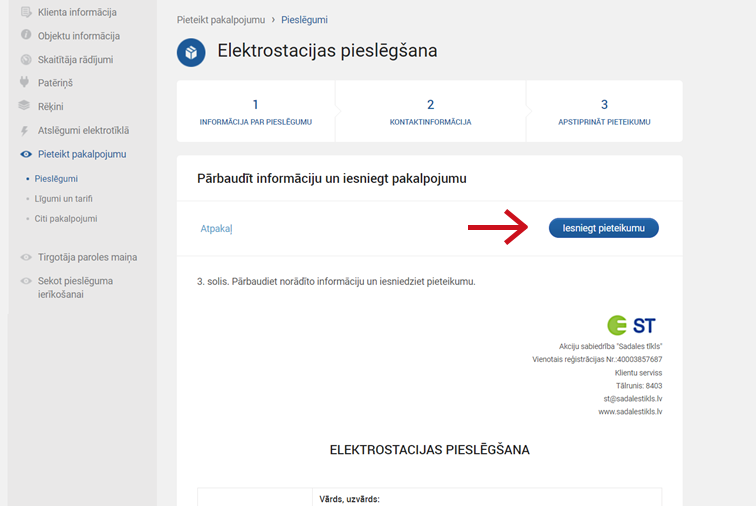
Task: Open the Patēriņš page
Action: coord(55,83)
